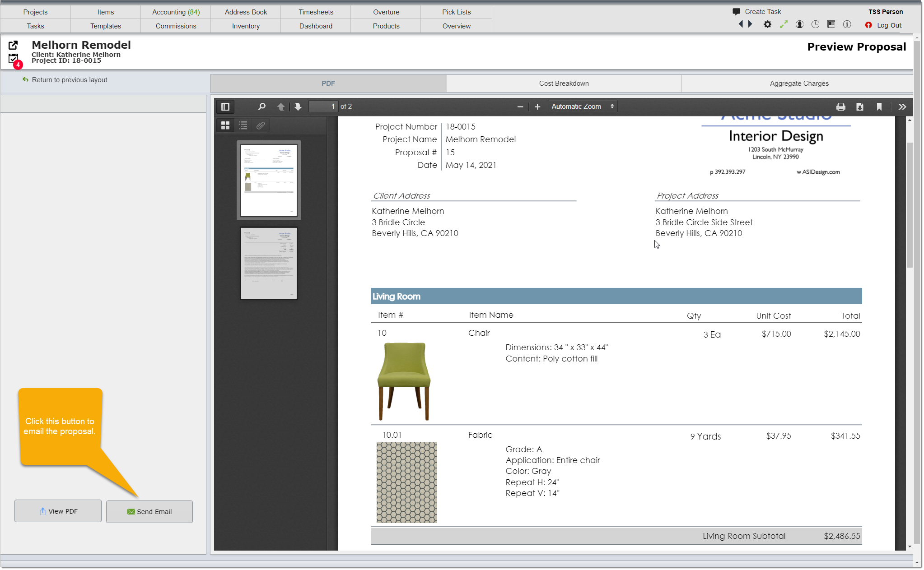Click the PDF page number field
Screen dimensions: 924x570
323,107
